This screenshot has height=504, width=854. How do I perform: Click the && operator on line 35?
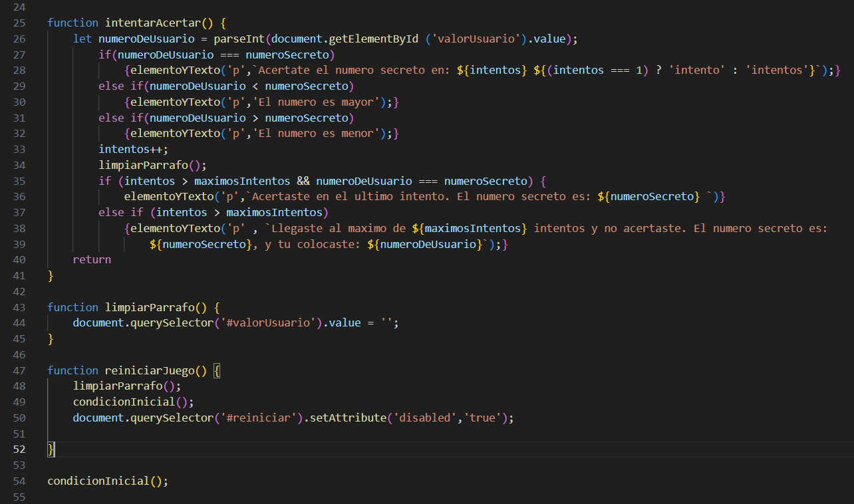[303, 181]
